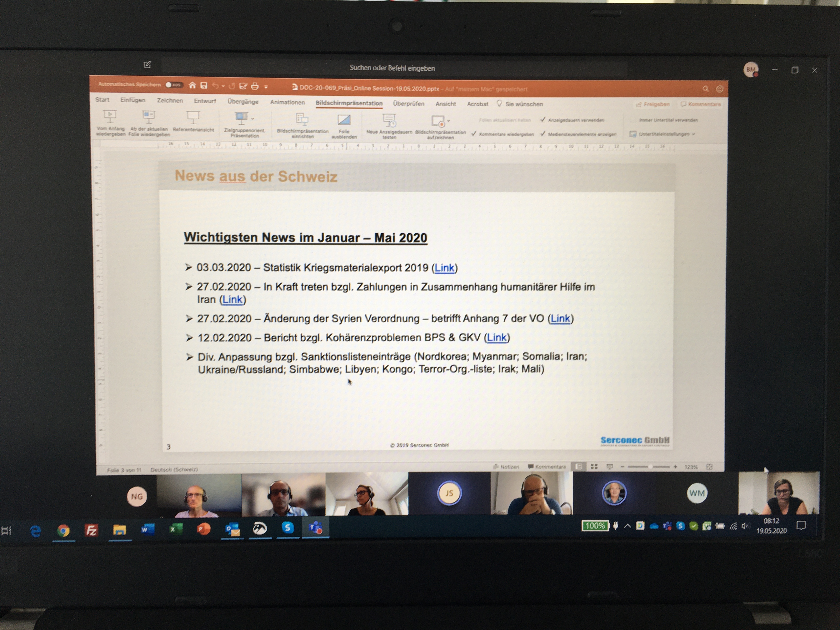840x630 pixels.
Task: Click Bildschirmpräsentation einrichten icon
Action: point(302,119)
